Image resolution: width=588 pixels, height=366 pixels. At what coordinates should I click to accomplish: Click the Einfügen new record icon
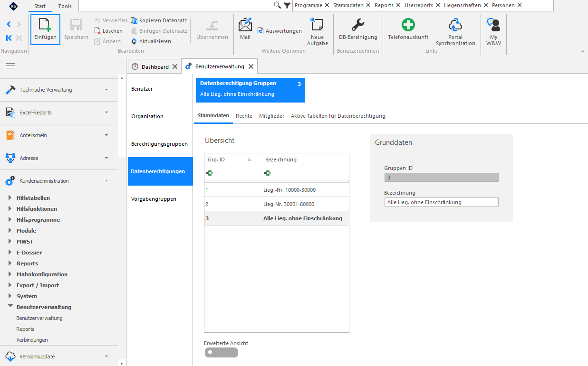tap(45, 29)
